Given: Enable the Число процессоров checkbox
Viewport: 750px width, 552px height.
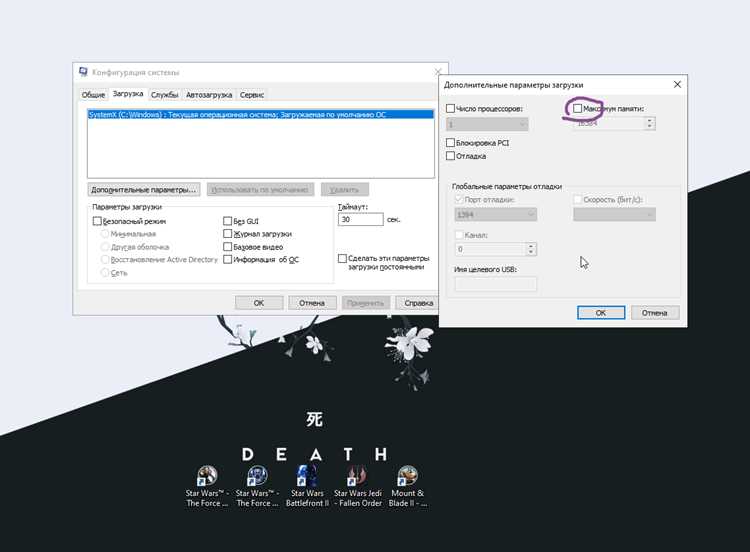Looking at the screenshot, I should (450, 109).
